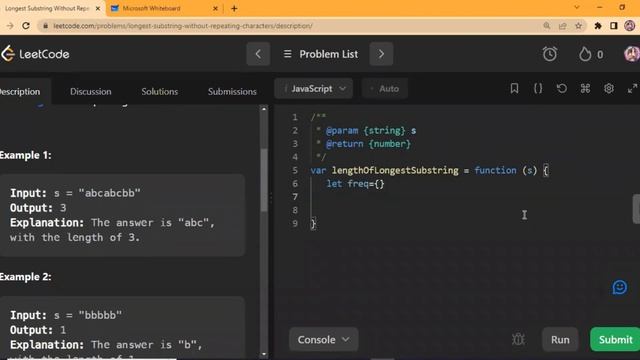Viewport: 640px width, 360px height.
Task: Click the description panel scrollbar
Action: pyautogui.click(x=264, y=180)
